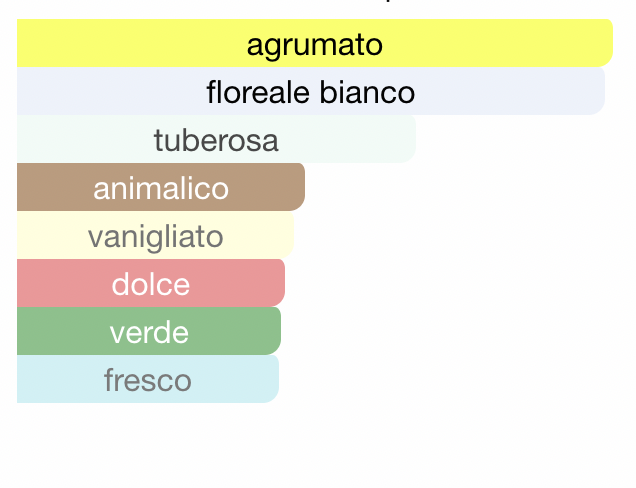Click the animalico text label
The height and width of the screenshot is (488, 636).
161,188
